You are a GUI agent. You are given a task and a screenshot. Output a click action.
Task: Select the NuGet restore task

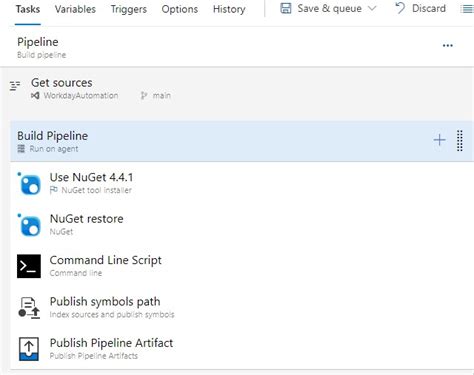coord(242,224)
